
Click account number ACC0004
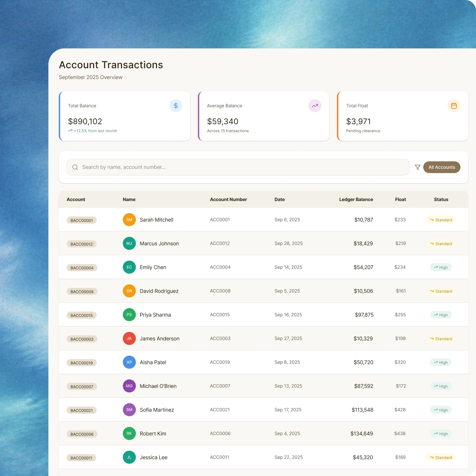[x=220, y=267]
